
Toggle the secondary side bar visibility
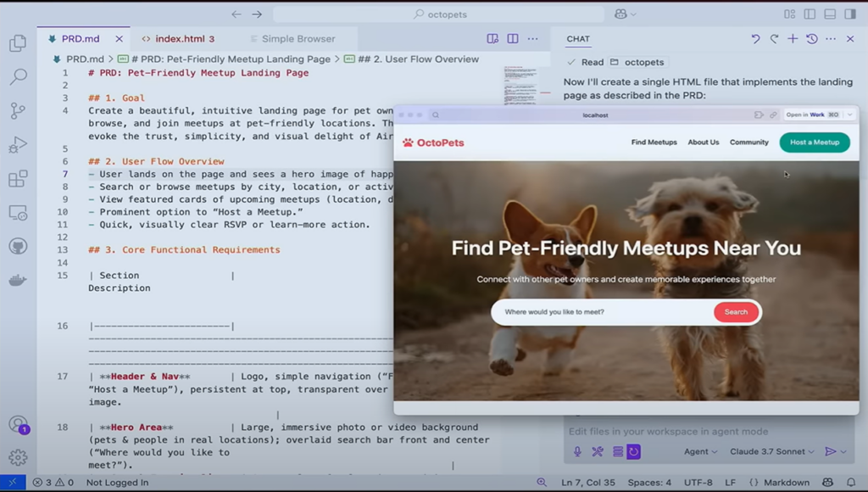(x=850, y=14)
